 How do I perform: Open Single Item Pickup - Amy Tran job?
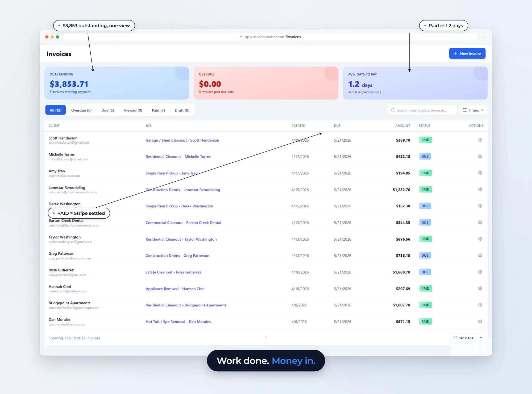pos(172,173)
